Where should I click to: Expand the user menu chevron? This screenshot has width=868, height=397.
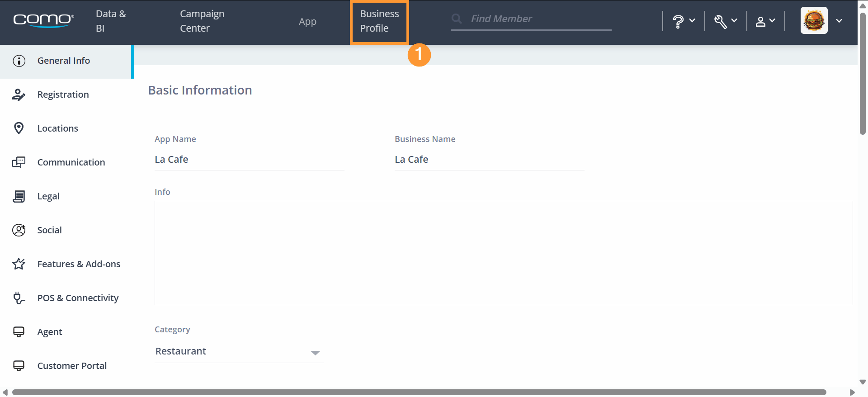pos(772,20)
